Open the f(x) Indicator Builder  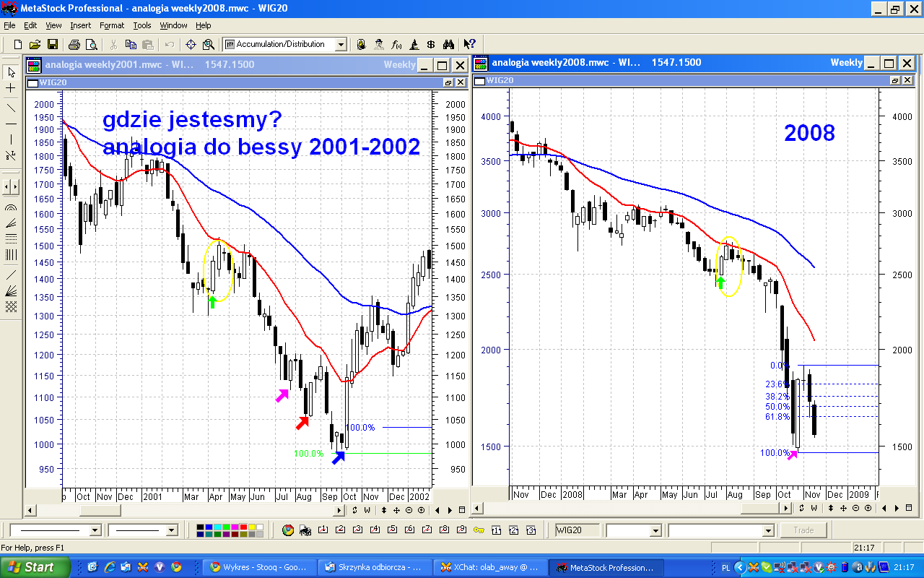pyautogui.click(x=396, y=44)
